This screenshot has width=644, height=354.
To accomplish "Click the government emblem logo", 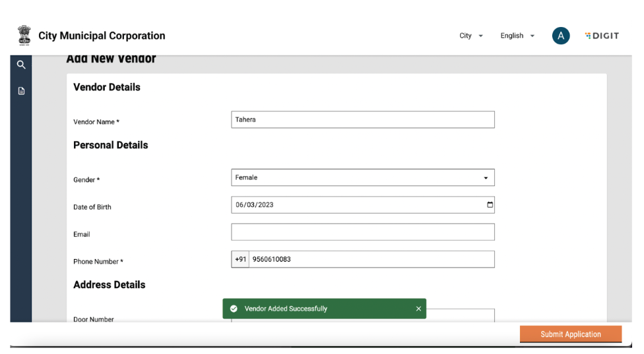I will pyautogui.click(x=24, y=36).
